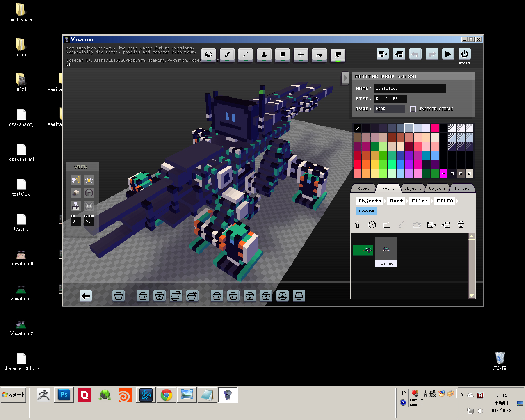Screen dimensions: 525x420
Task: Switch to the first Objects tab
Action: point(413,189)
